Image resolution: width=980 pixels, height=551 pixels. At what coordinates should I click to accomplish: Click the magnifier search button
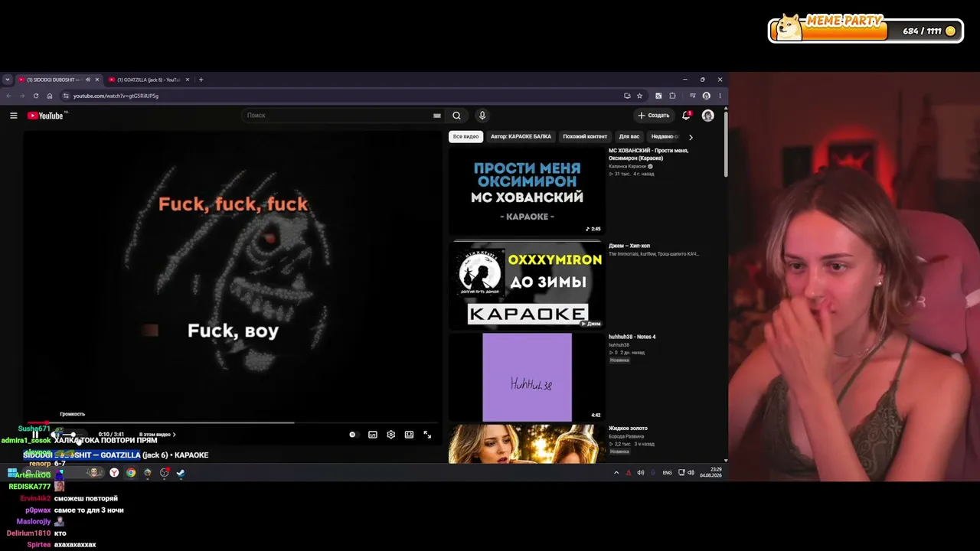(x=456, y=116)
